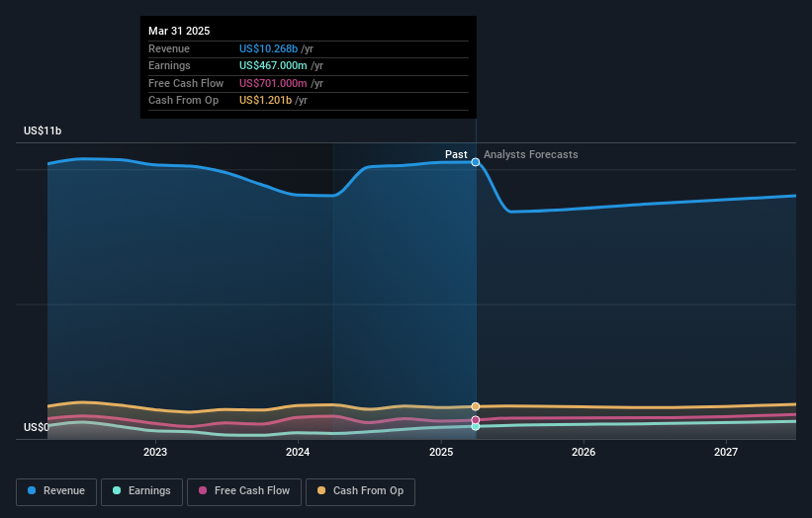
Task: Click the Revenue row label in tooltip
Action: point(169,48)
